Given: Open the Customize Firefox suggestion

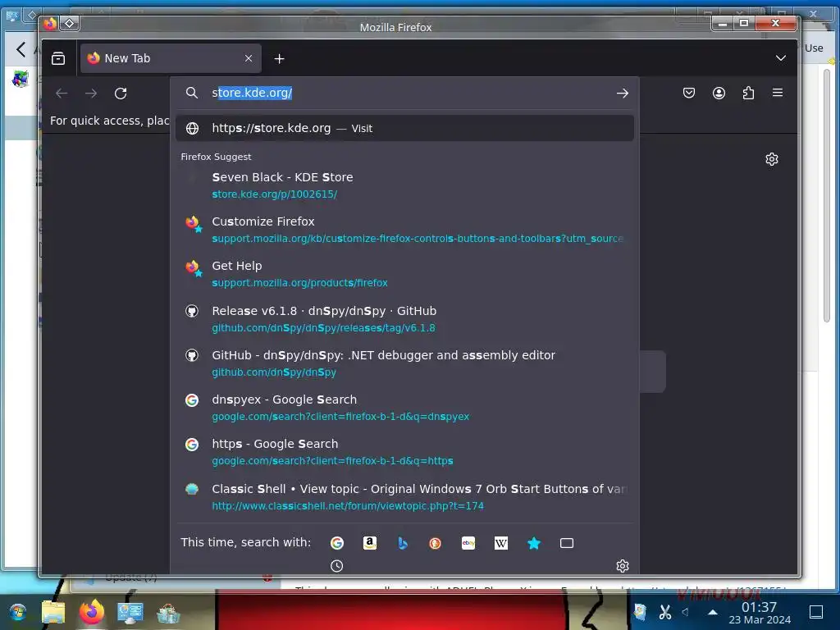Looking at the screenshot, I should tap(404, 230).
